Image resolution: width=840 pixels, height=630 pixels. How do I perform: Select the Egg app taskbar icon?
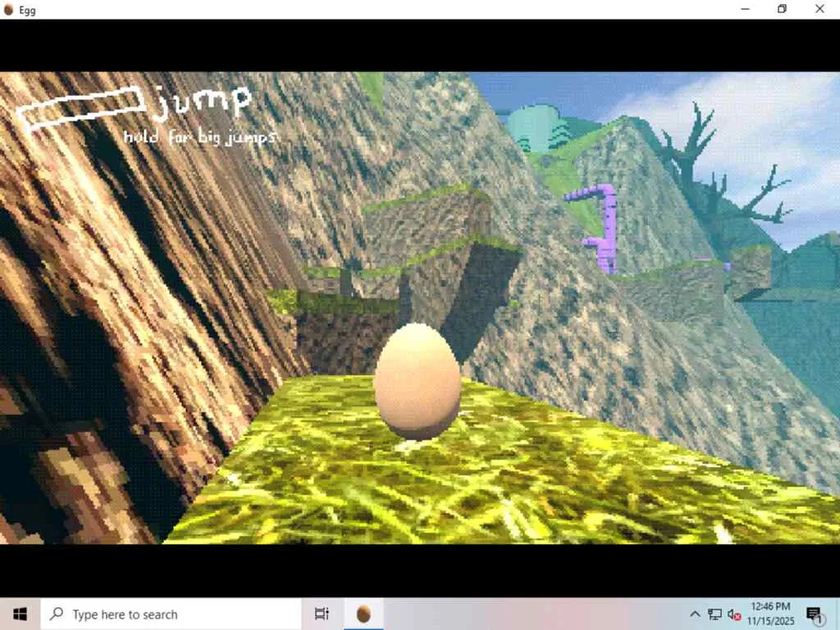point(363,614)
